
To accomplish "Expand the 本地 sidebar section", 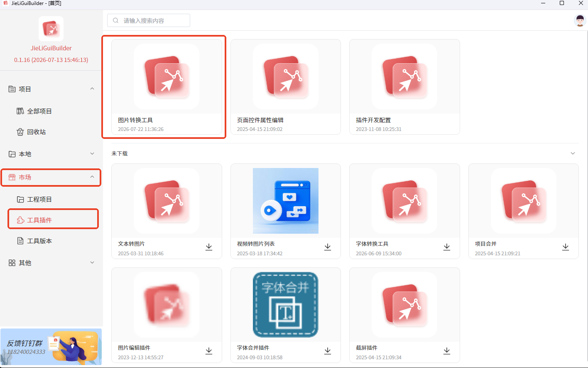I will (92, 154).
